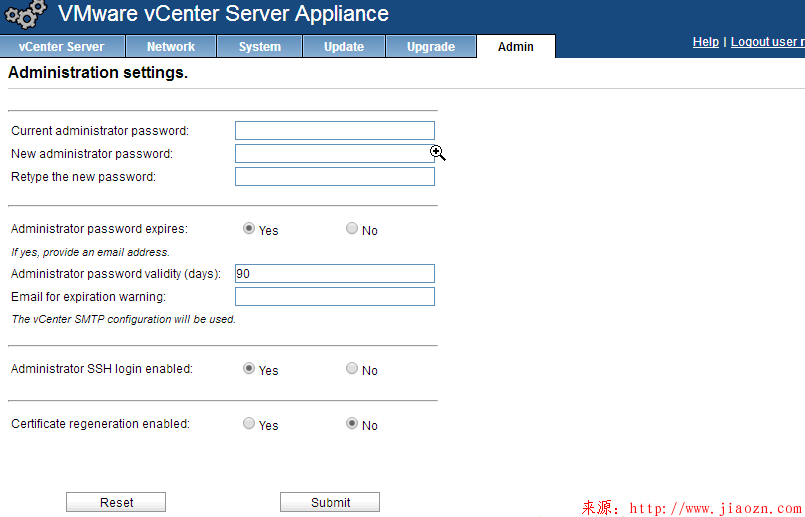This screenshot has height=517, width=805.
Task: Click the Admin tab
Action: click(x=516, y=47)
